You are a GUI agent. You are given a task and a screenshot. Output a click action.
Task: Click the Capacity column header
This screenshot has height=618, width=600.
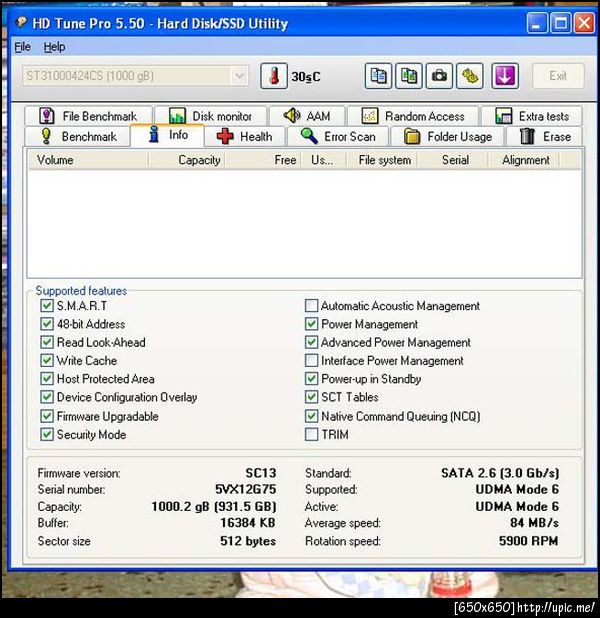point(186,160)
